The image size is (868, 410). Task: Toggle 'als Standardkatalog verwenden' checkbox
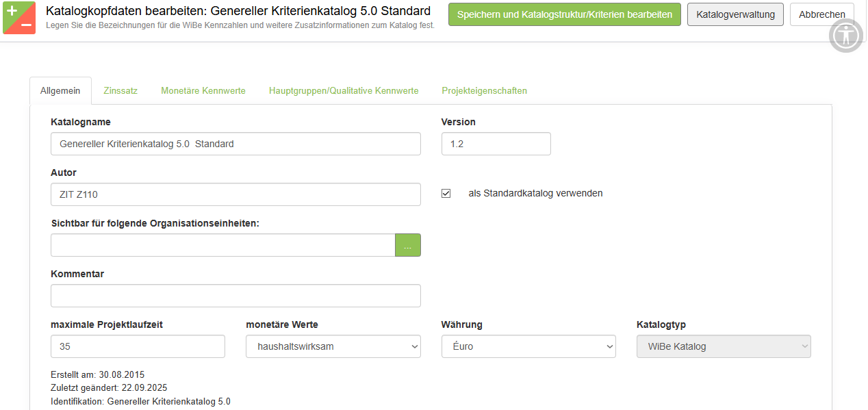446,194
